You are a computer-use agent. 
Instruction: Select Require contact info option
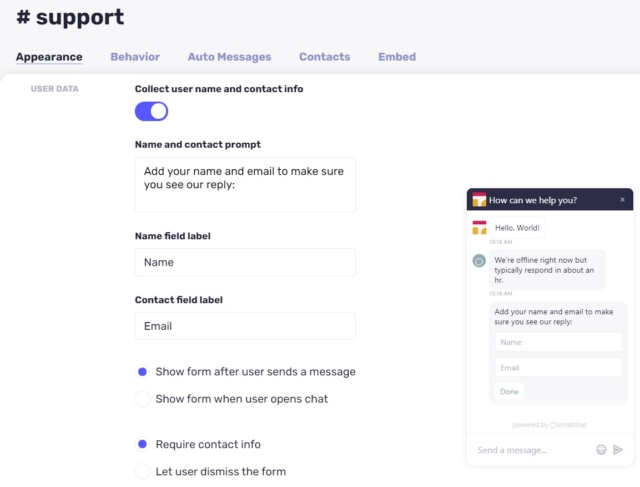(x=142, y=444)
